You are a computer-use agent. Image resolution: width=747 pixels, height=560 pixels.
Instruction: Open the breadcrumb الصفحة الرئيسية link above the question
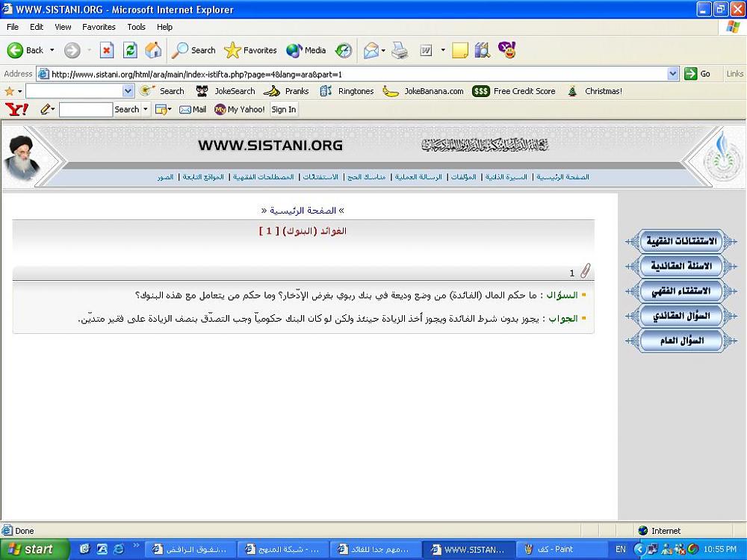(303, 210)
